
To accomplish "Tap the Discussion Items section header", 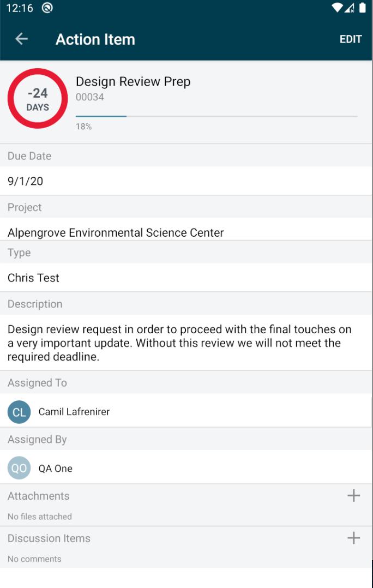I will point(49,538).
